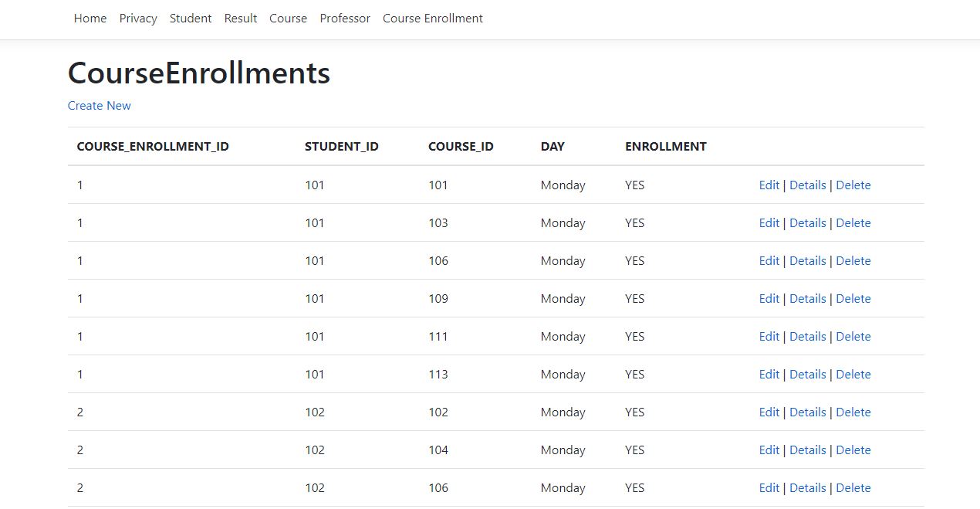
Task: Open the Home navigation link
Action: point(90,18)
